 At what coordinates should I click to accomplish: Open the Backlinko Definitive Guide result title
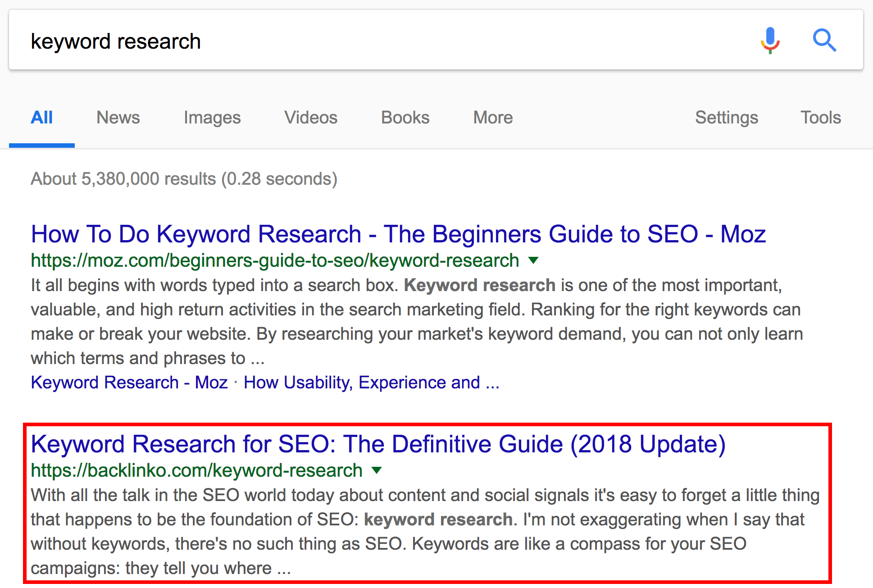[378, 444]
